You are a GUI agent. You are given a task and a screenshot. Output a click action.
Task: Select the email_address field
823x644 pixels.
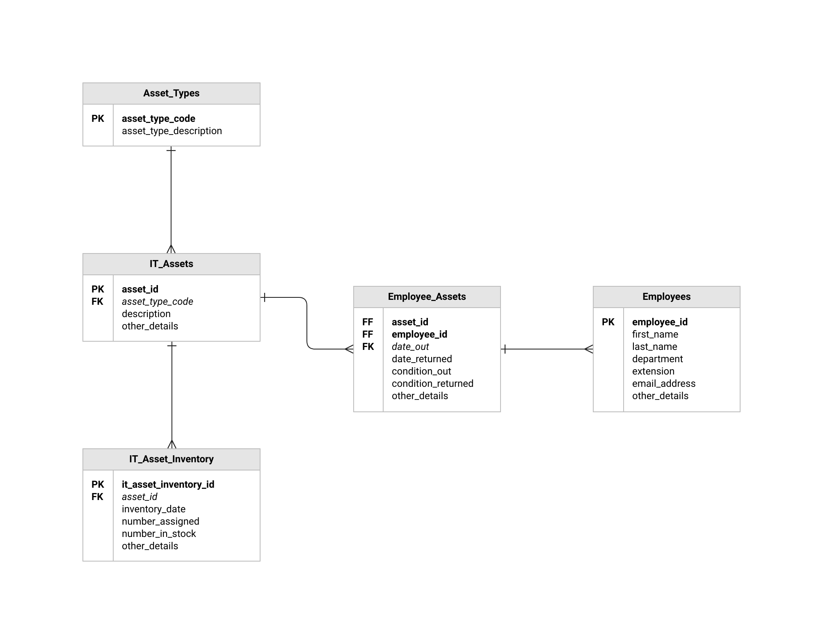pyautogui.click(x=664, y=384)
